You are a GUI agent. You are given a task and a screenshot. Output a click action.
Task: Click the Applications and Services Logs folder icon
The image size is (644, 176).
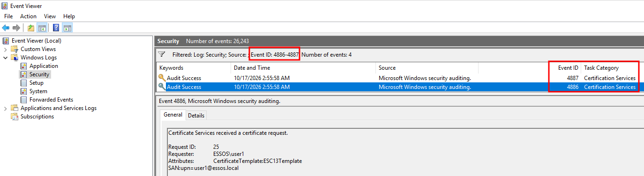15,108
